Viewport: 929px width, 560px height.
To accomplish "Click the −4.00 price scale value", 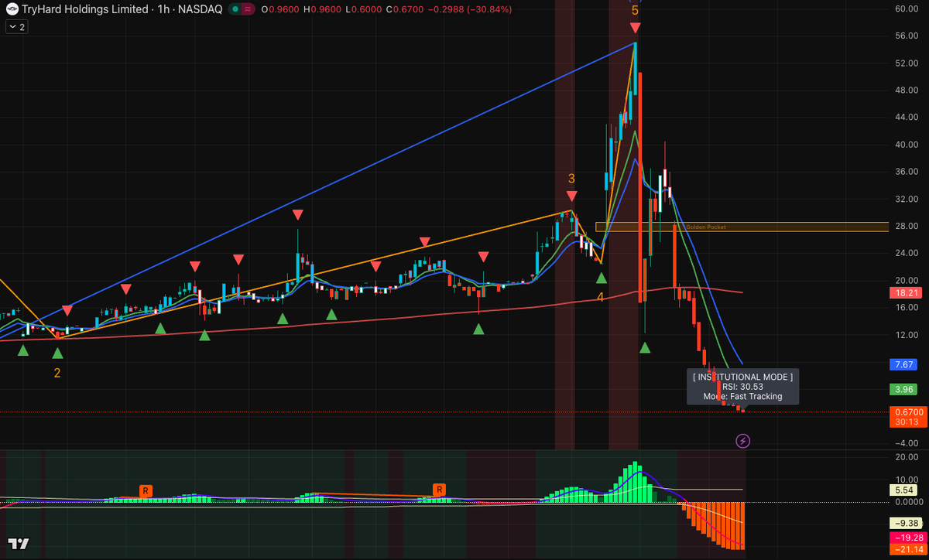I will (x=906, y=443).
